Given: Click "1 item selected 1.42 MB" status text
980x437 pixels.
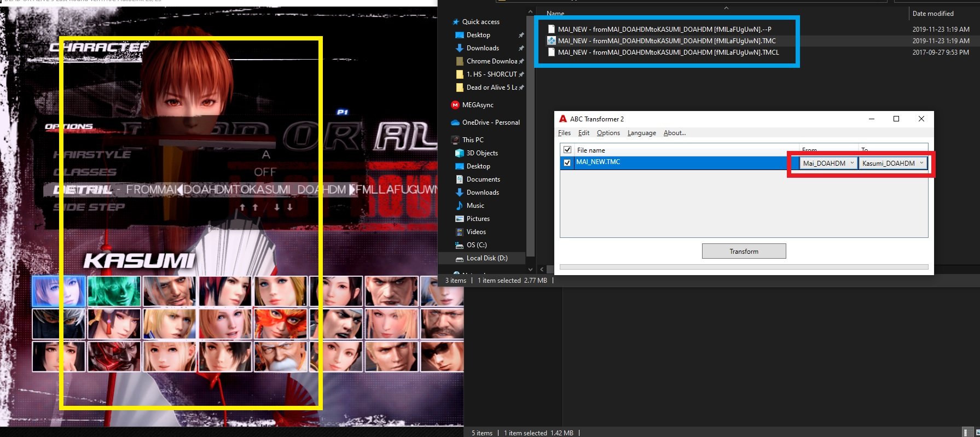Looking at the screenshot, I should 538,433.
